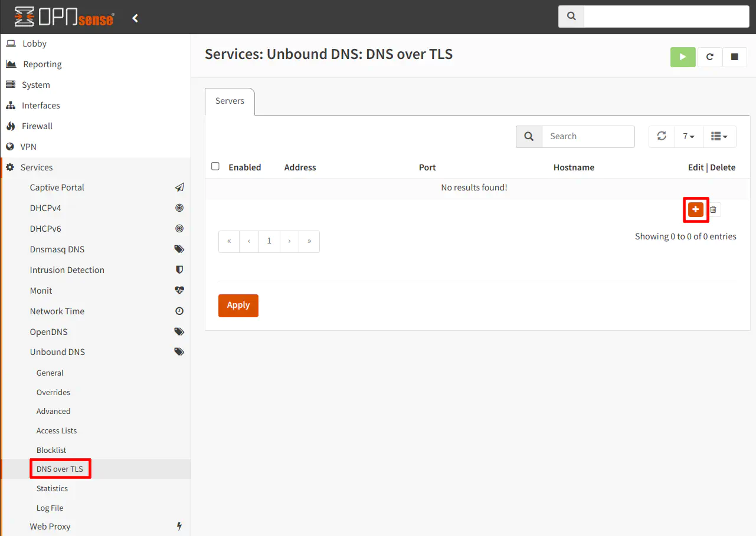Go to next page of results
The image size is (756, 536).
289,242
